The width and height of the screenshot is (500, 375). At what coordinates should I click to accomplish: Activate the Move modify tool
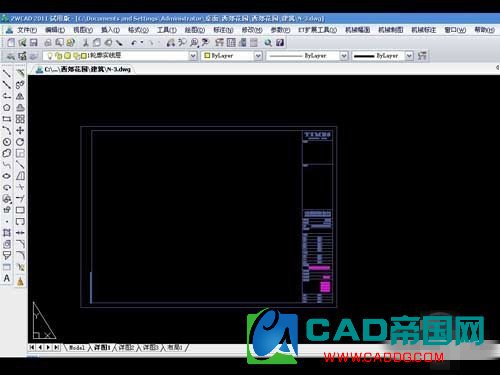(20, 130)
